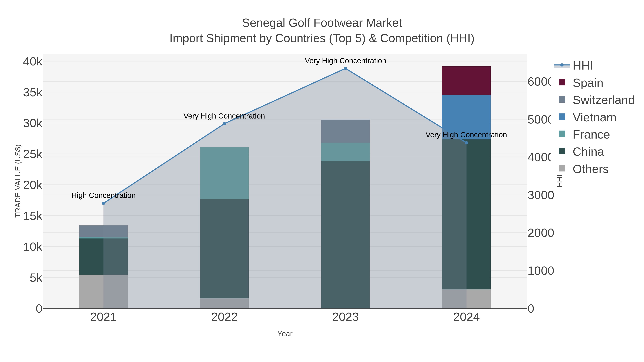The width and height of the screenshot is (644, 362).
Task: Select the 2023 HHI data point
Action: pyautogui.click(x=345, y=68)
